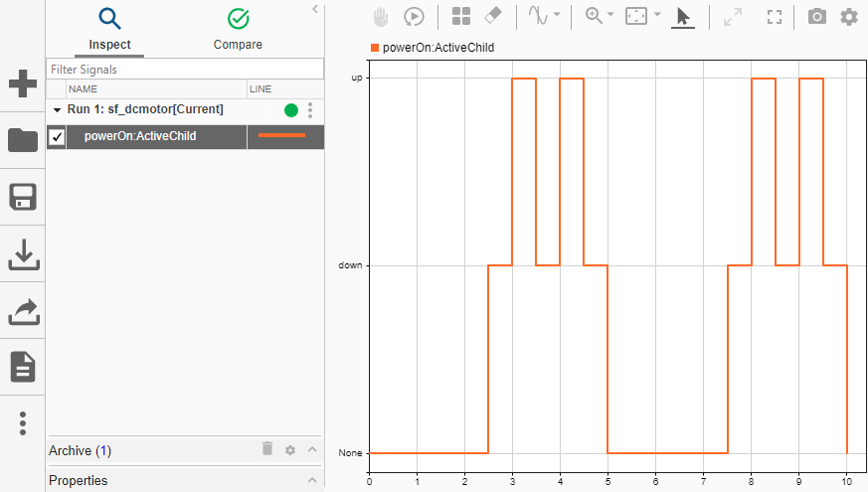The height and width of the screenshot is (492, 868).
Task: Click the plus icon to add new
Action: tap(23, 83)
